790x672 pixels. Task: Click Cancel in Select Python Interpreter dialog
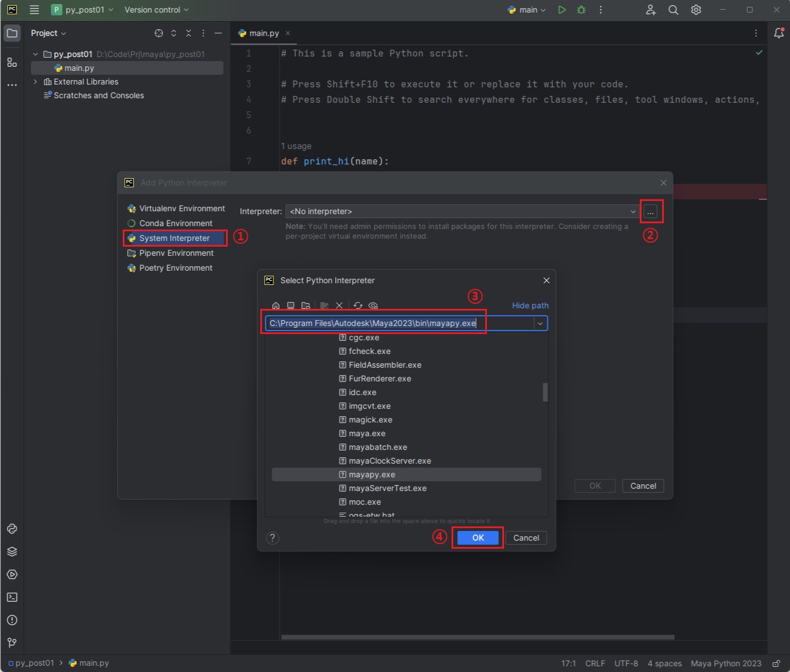point(526,538)
